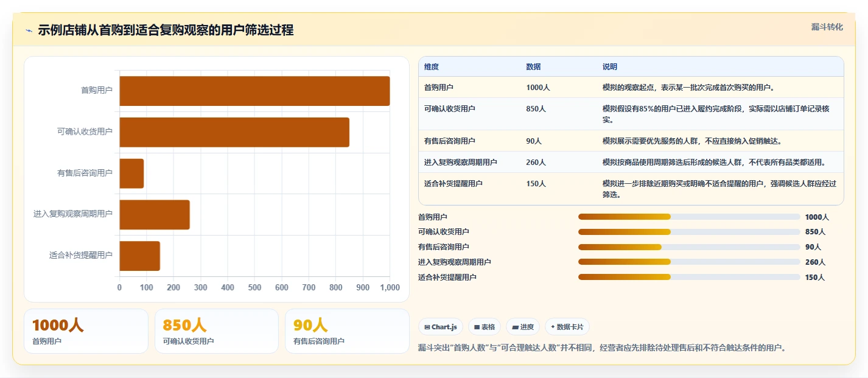Click the 有售后咨询用户 progress bar
Image resolution: width=868 pixels, height=378 pixels.
tap(689, 247)
